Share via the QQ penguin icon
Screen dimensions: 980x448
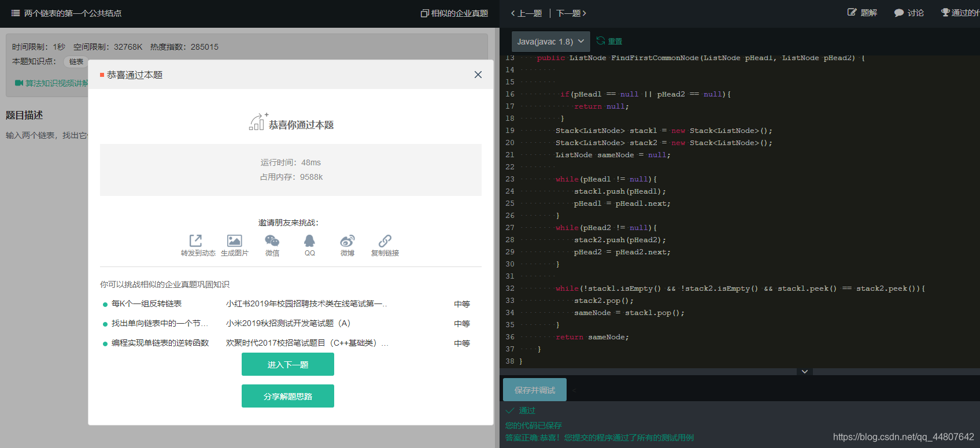click(x=310, y=240)
